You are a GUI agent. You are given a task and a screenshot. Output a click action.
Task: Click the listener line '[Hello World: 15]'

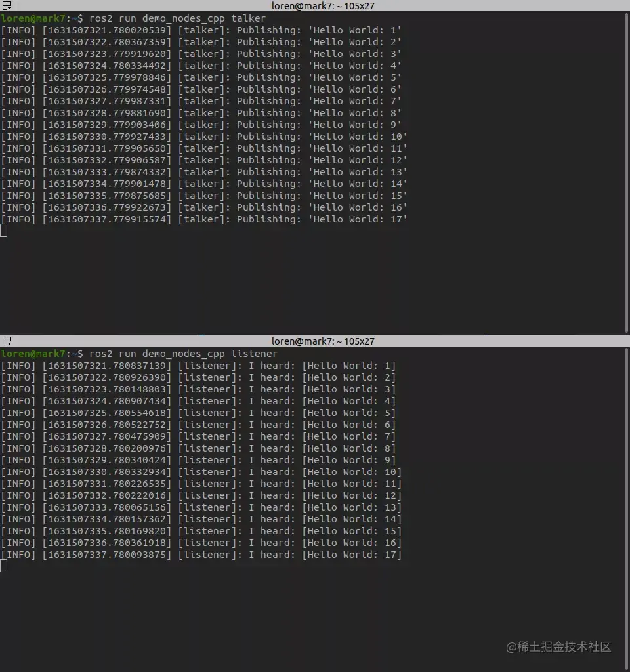(x=201, y=531)
